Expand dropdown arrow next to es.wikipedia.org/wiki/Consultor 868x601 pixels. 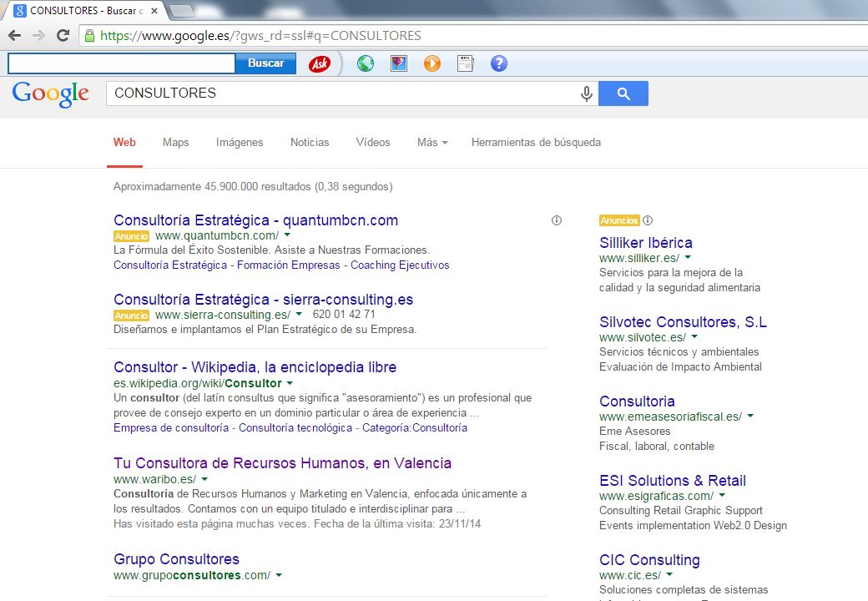pyautogui.click(x=290, y=383)
